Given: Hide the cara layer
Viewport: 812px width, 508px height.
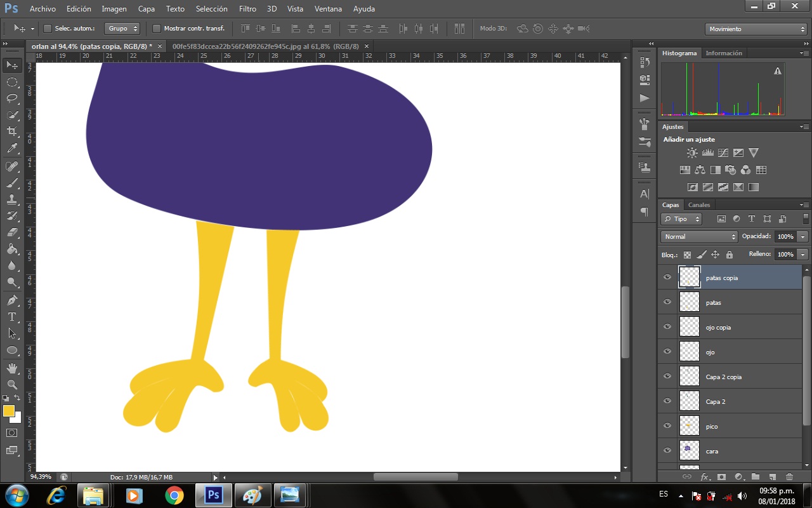Looking at the screenshot, I should [x=667, y=451].
